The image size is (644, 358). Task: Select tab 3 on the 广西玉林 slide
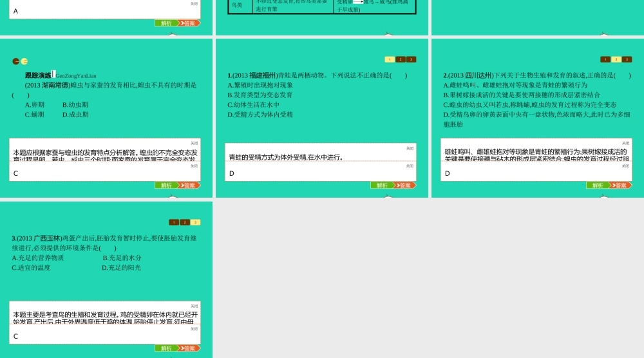click(x=196, y=223)
